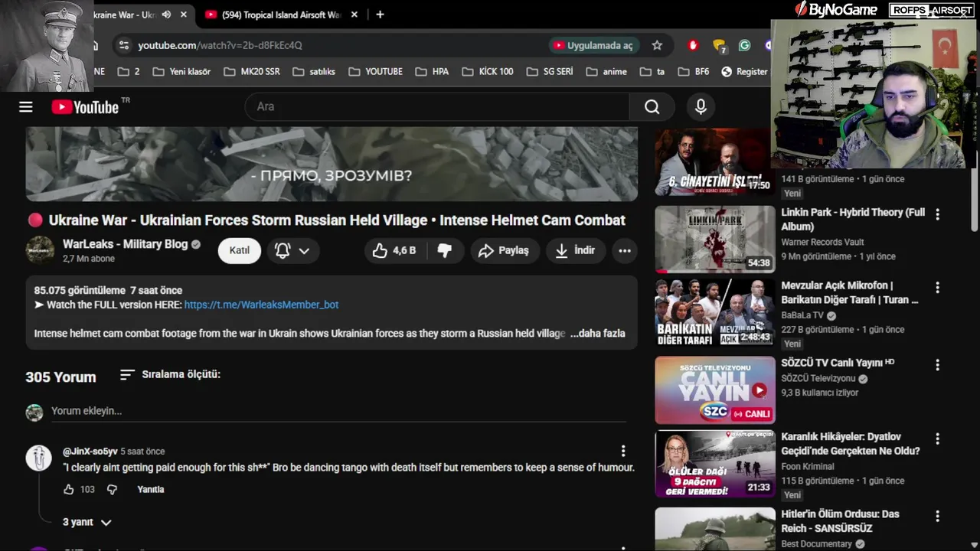Open options for JinX-so5yv comment
Image resolution: width=980 pixels, height=551 pixels.
pyautogui.click(x=623, y=451)
